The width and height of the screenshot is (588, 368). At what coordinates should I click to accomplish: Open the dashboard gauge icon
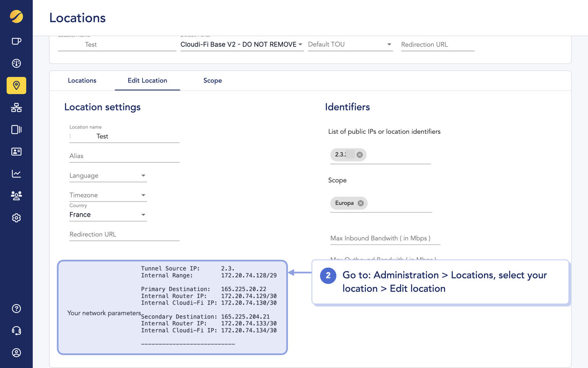16,63
